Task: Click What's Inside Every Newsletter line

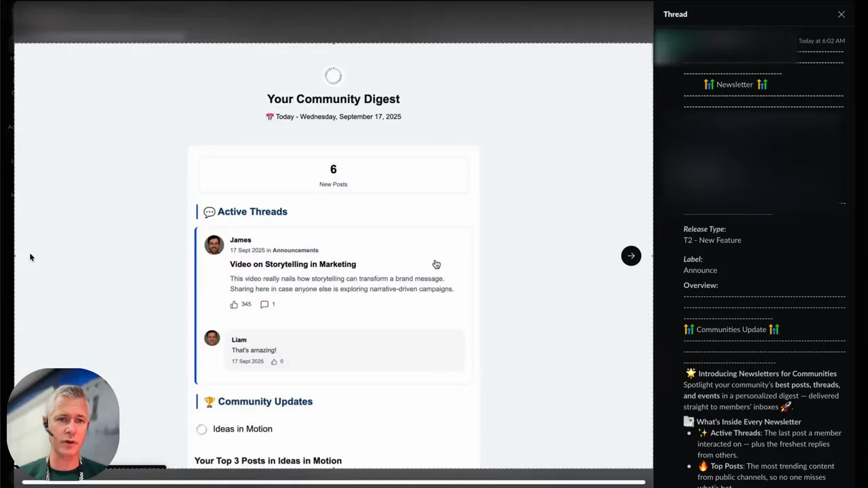Action: (749, 422)
